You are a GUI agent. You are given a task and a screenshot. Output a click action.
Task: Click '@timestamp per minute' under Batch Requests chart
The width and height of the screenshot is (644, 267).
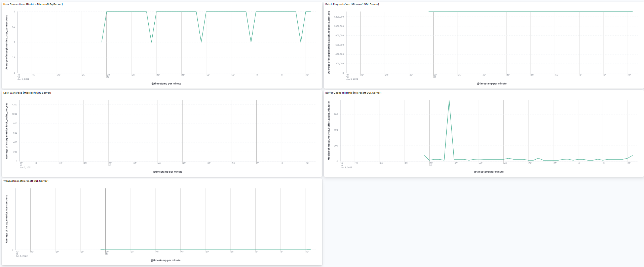(x=491, y=84)
